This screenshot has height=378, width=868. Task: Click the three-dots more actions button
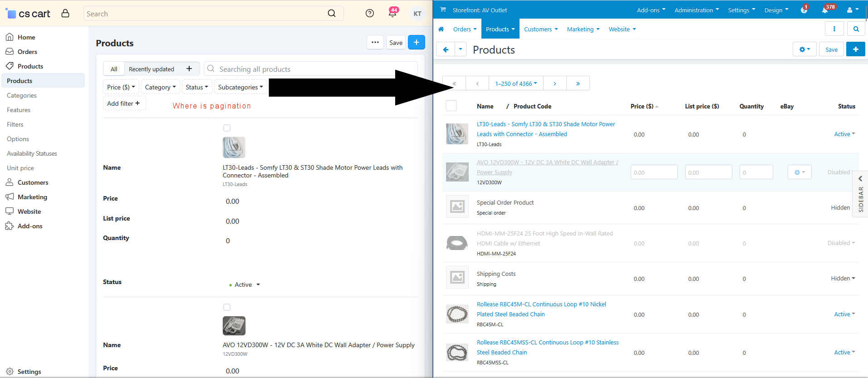[375, 42]
